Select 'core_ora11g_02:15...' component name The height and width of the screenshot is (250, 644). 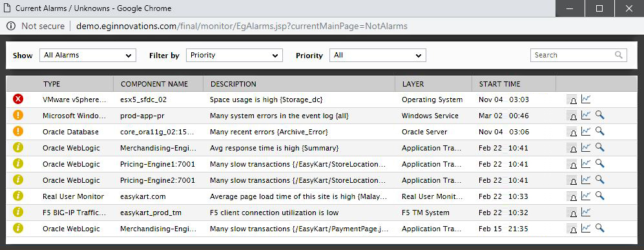click(x=158, y=132)
